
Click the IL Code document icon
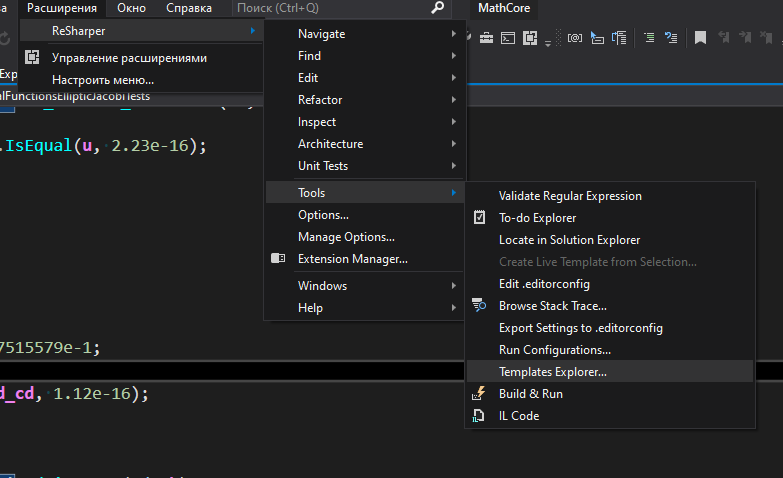pos(478,416)
